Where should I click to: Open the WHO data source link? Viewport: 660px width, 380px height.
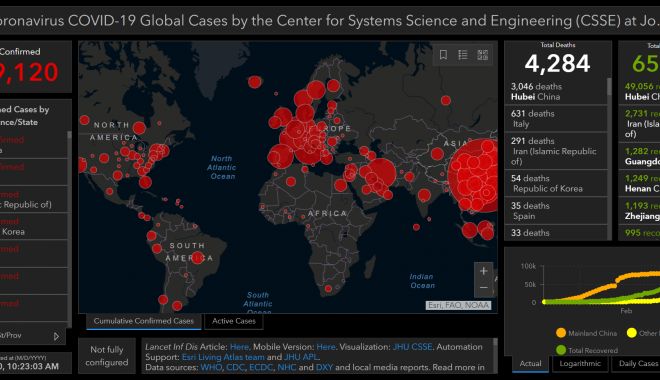211,367
